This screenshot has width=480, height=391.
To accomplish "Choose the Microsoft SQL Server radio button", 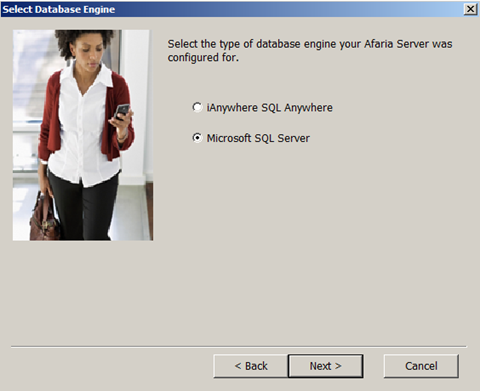I will click(x=197, y=138).
